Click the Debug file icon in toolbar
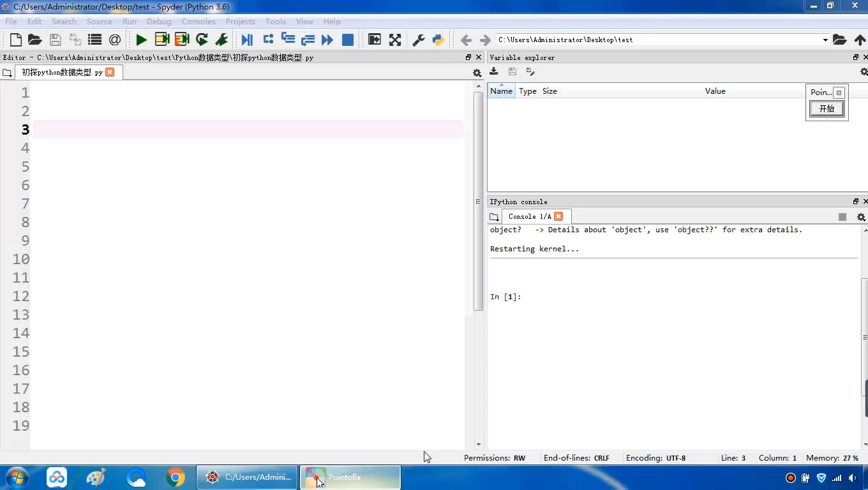This screenshot has height=490, width=868. click(x=247, y=40)
